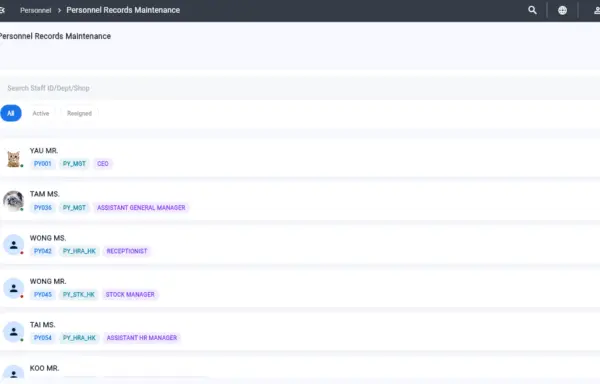Click PY_MGT tag on YAU MR. row
This screenshot has width=600, height=384.
tap(74, 164)
